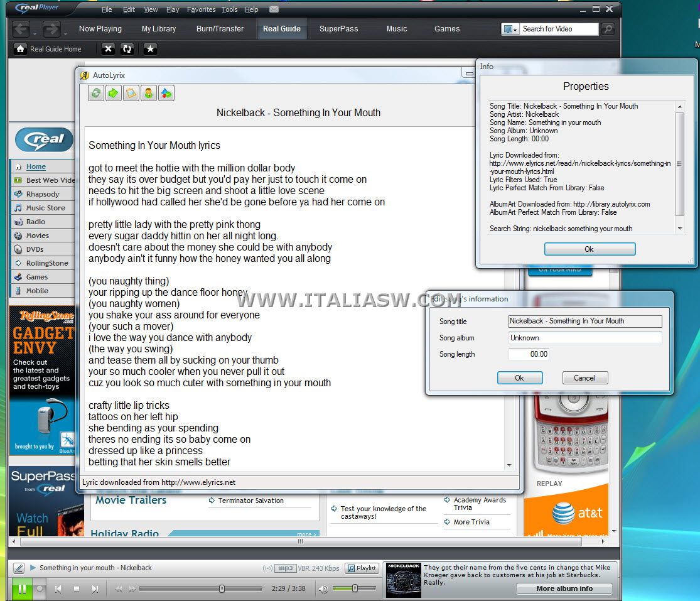The width and height of the screenshot is (700, 601).
Task: Click the record button in player controls
Action: tap(40, 589)
